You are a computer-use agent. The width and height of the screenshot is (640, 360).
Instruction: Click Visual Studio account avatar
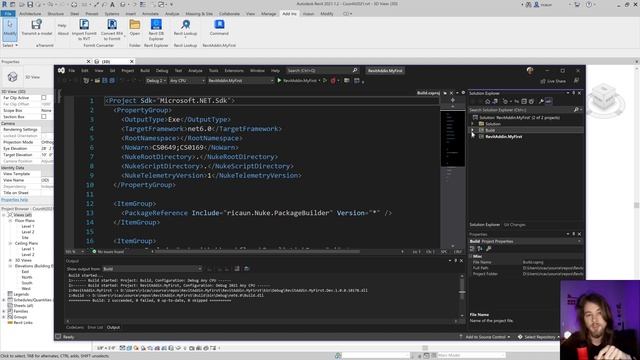[530, 70]
